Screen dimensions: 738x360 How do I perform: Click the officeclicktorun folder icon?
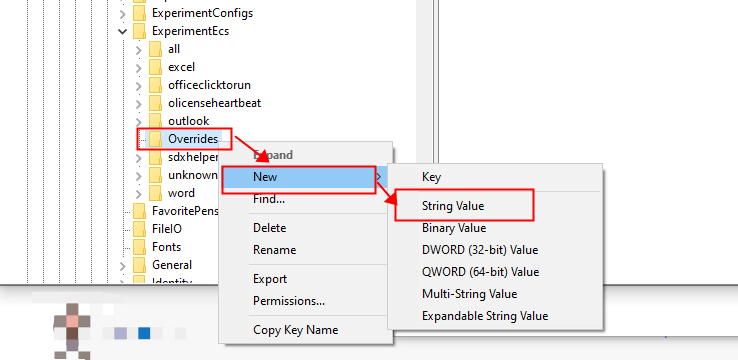[155, 85]
